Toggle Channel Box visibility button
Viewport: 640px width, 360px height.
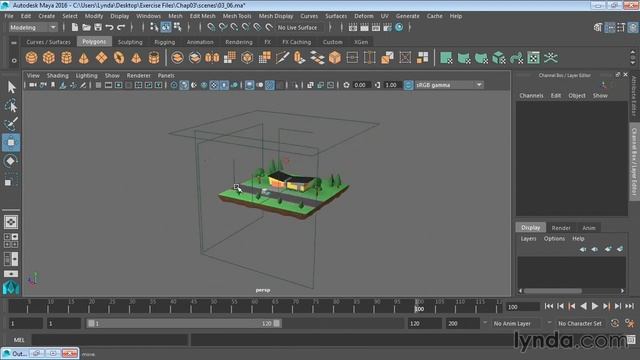(633, 27)
